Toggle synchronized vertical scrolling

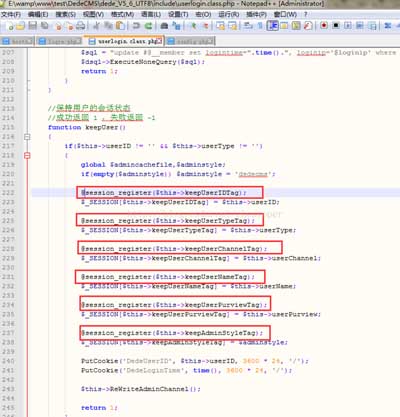tap(220, 26)
